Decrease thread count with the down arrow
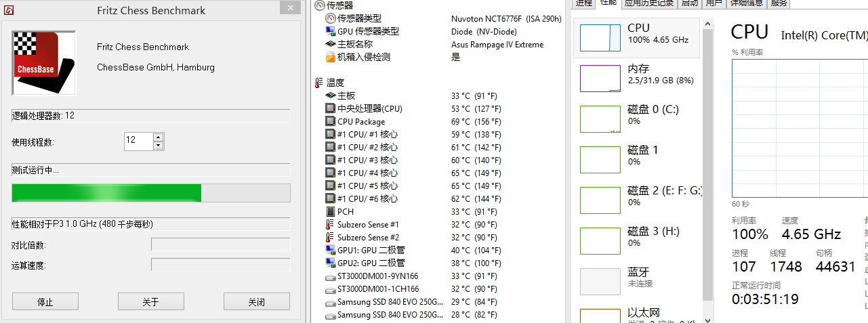 [x=159, y=146]
